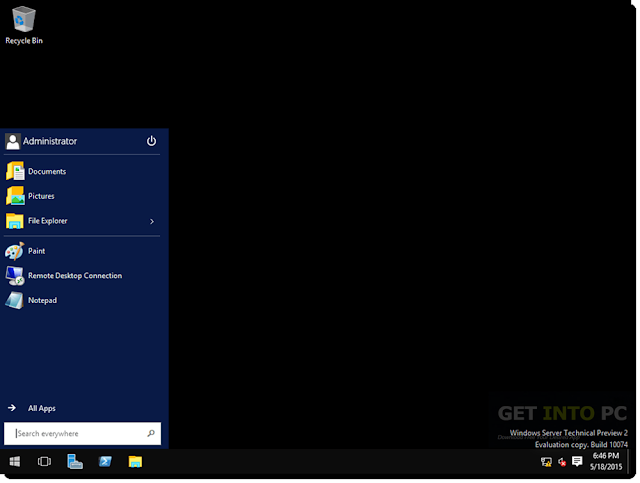Click the date 5/18/2015 in the tray
640x483 pixels.
[606, 467]
